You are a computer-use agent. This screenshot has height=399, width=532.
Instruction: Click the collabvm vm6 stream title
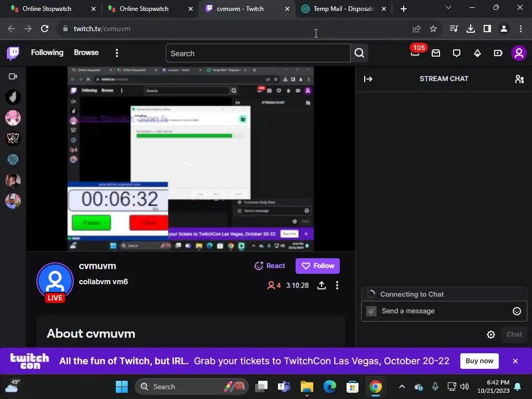103,282
